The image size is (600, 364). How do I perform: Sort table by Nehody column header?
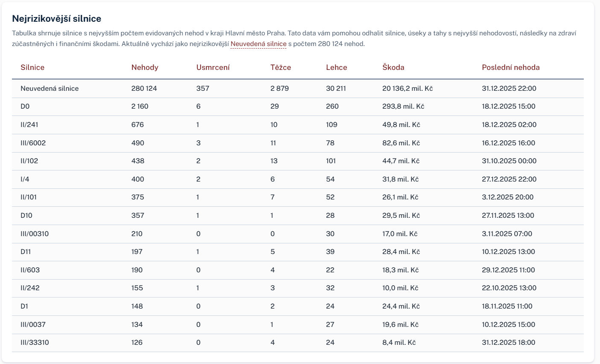coord(145,67)
